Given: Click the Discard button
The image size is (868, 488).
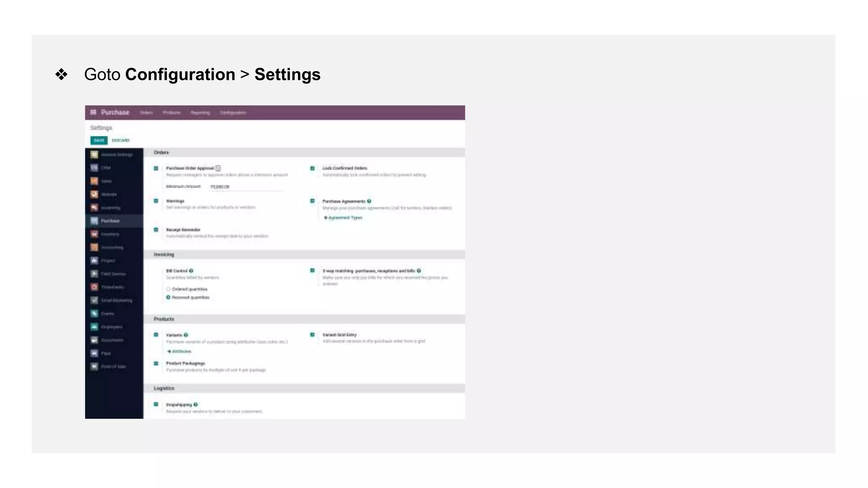Looking at the screenshot, I should 121,140.
